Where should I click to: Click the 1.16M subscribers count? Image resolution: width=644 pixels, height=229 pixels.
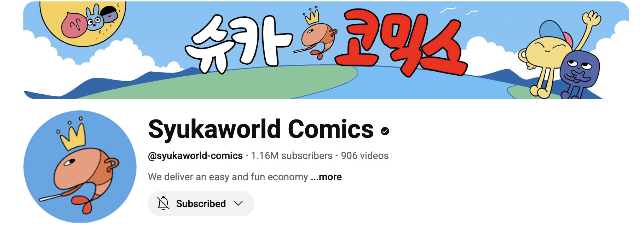pyautogui.click(x=292, y=155)
